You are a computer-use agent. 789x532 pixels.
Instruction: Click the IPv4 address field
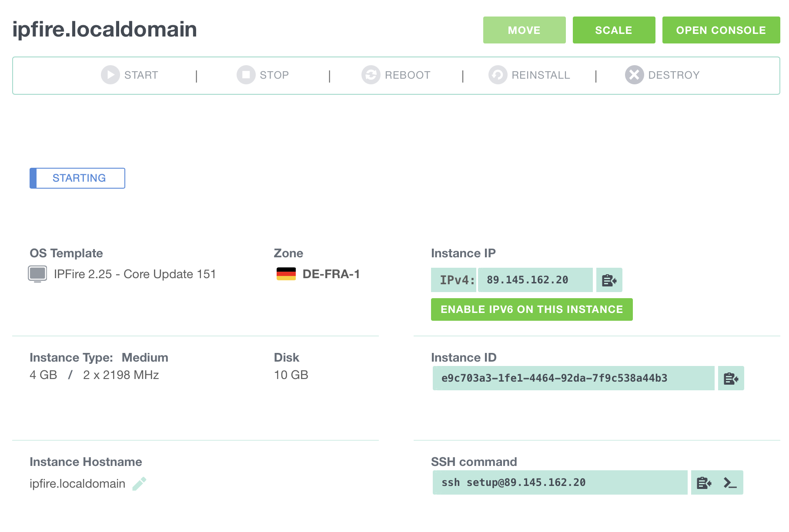[535, 280]
